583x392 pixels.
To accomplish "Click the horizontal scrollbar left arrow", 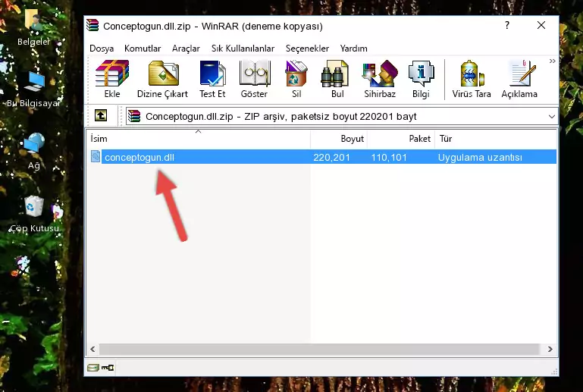I will [92, 350].
